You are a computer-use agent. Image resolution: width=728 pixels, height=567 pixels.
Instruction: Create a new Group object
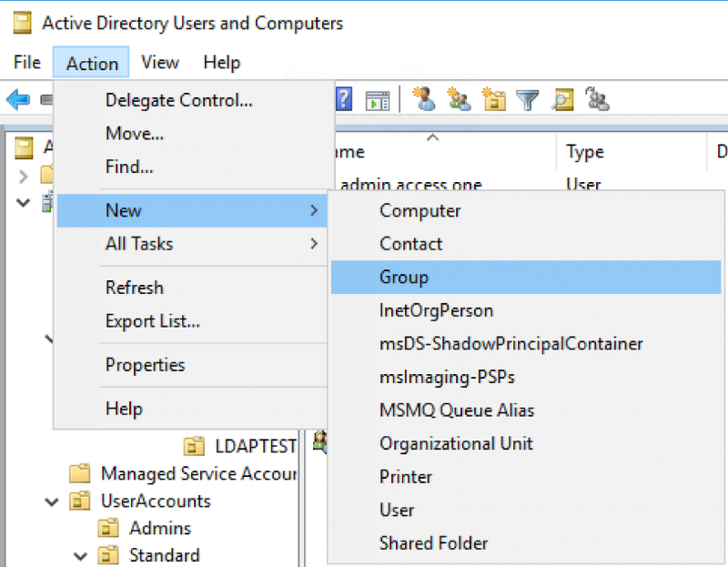pyautogui.click(x=526, y=278)
